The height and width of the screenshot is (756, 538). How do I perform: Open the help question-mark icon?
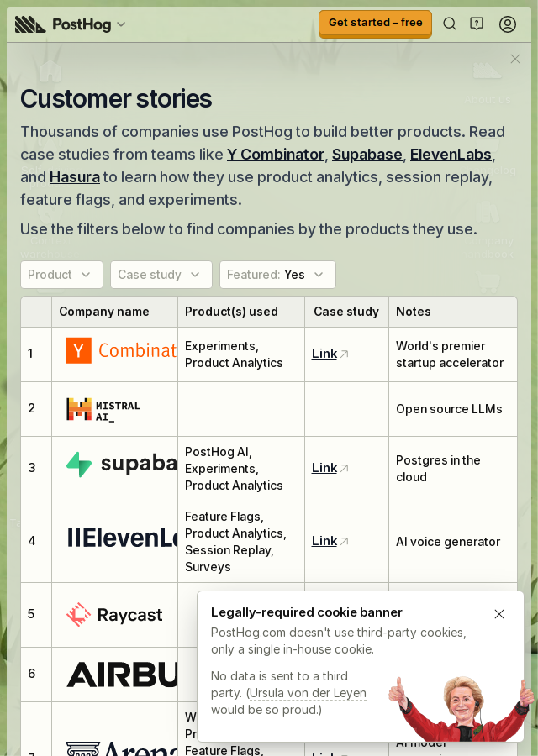[x=477, y=24]
